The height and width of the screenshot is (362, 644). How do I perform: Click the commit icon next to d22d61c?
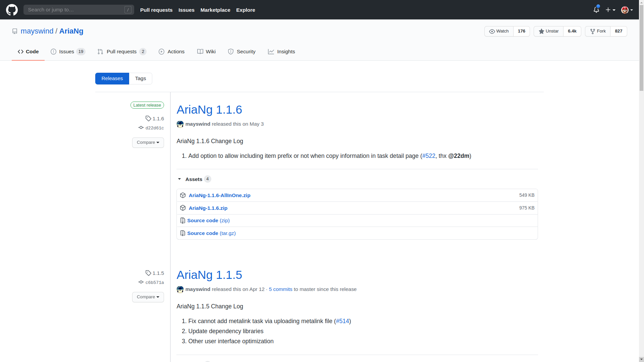click(141, 127)
